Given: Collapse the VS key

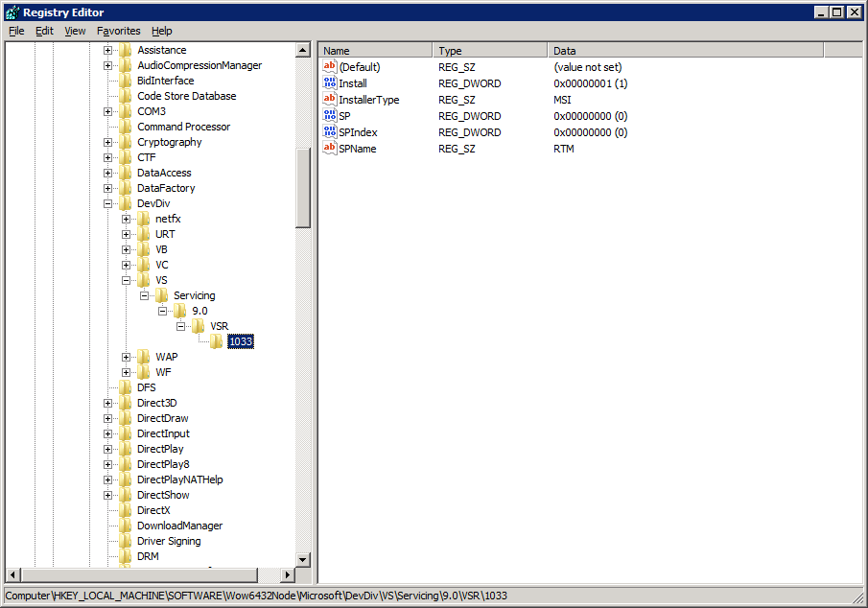Looking at the screenshot, I should pyautogui.click(x=127, y=281).
